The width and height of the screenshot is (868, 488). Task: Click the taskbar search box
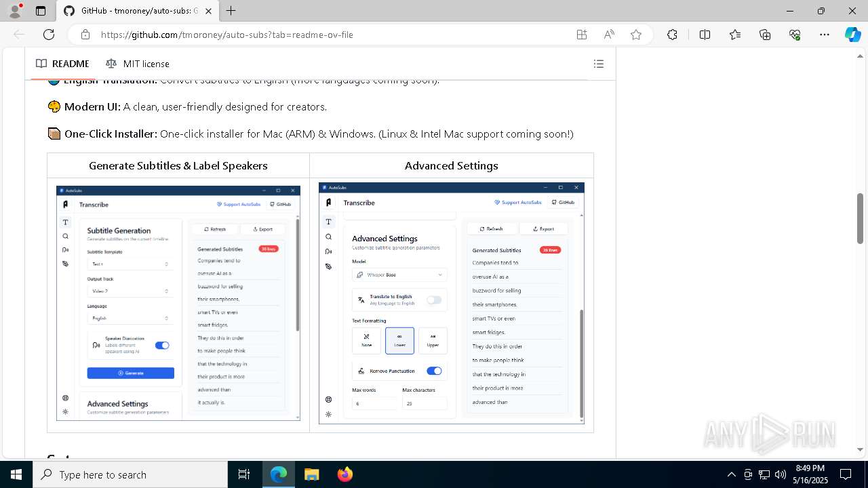[x=130, y=474]
